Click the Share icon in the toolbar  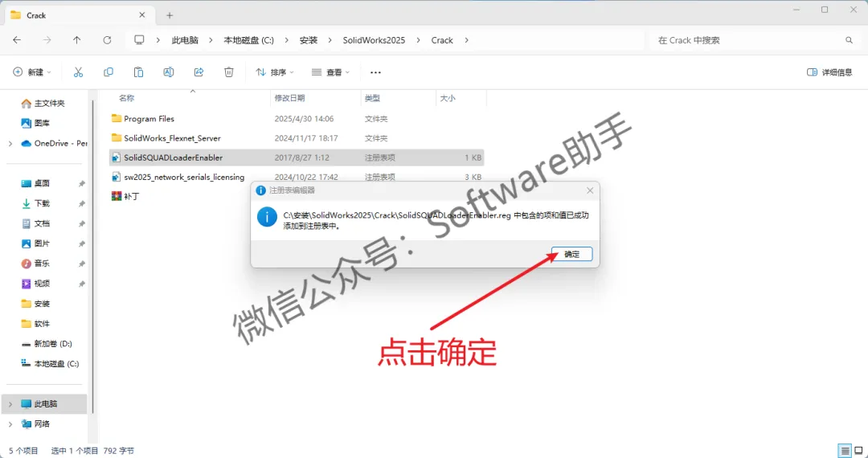coord(199,72)
